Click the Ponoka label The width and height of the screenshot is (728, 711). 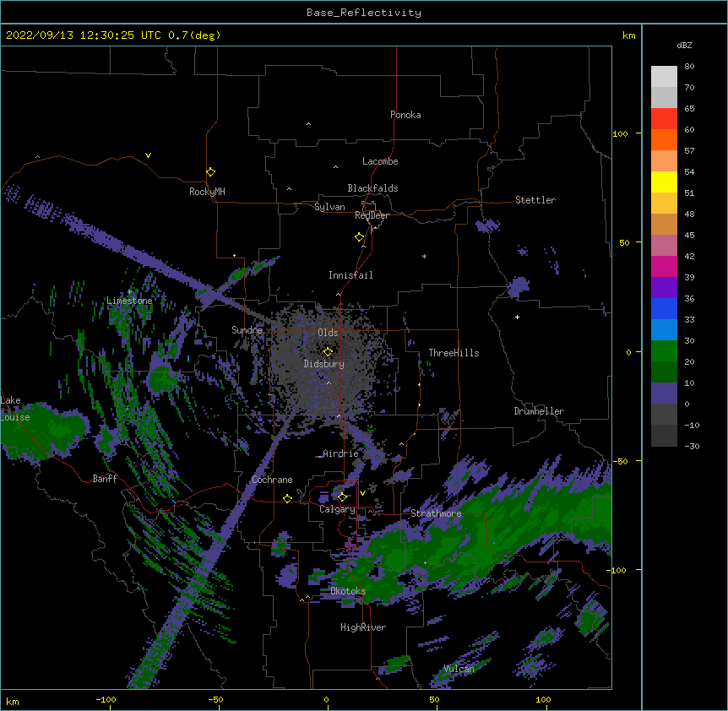pyautogui.click(x=405, y=115)
